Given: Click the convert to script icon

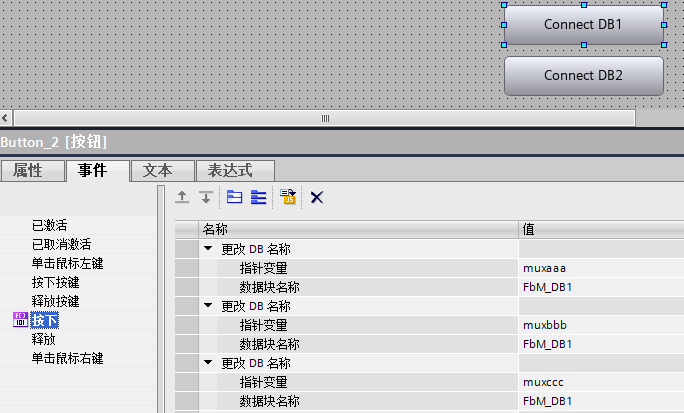Looking at the screenshot, I should [x=288, y=198].
